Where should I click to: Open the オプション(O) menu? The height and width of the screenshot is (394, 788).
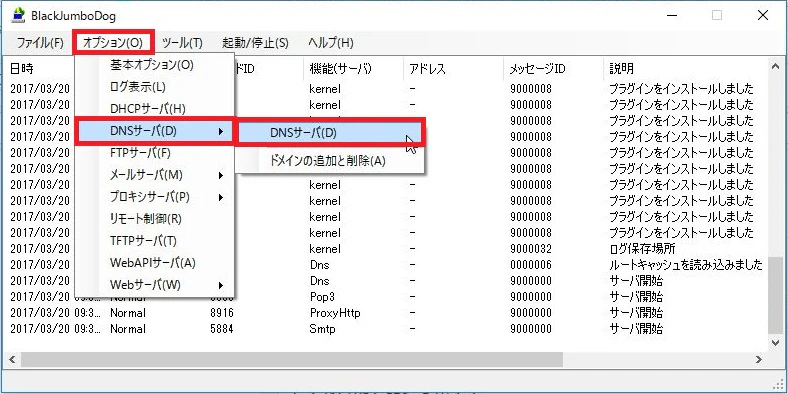tap(113, 43)
